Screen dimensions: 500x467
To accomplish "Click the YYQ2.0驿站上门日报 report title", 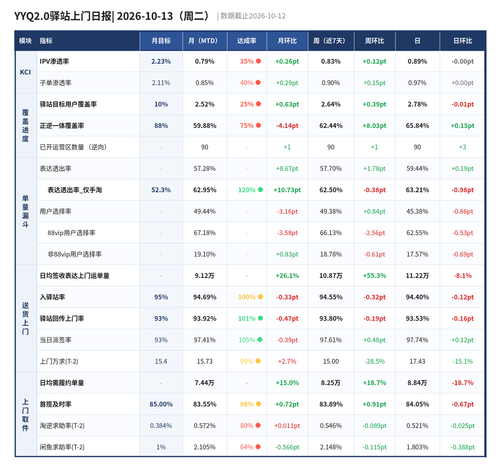I will coord(63,16).
